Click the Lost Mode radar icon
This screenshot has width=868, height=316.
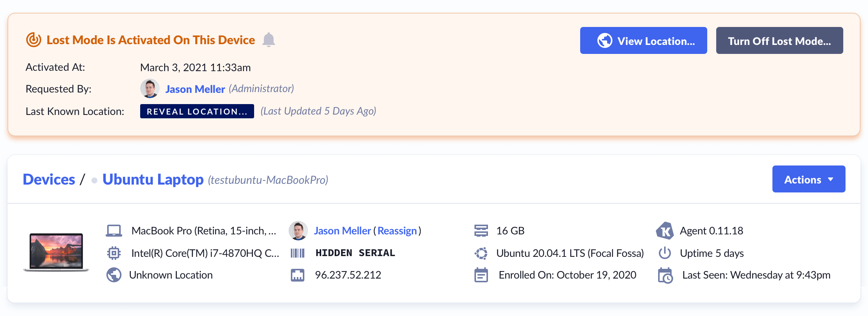34,40
